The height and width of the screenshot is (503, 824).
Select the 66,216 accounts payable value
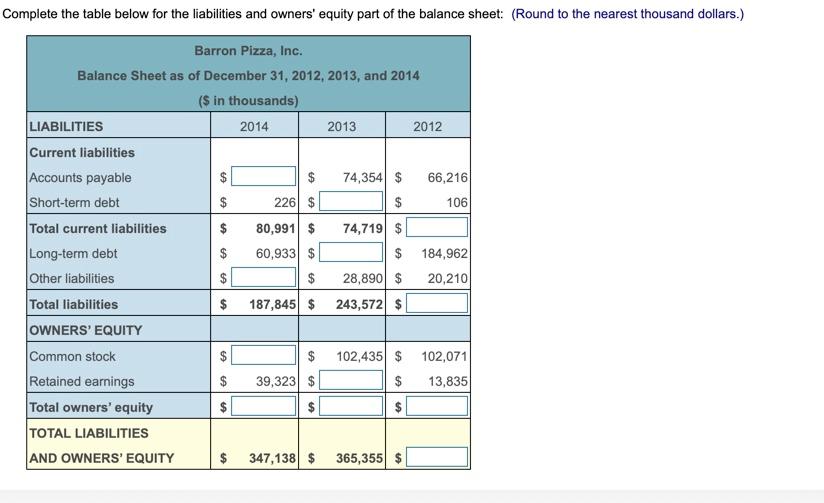447,178
